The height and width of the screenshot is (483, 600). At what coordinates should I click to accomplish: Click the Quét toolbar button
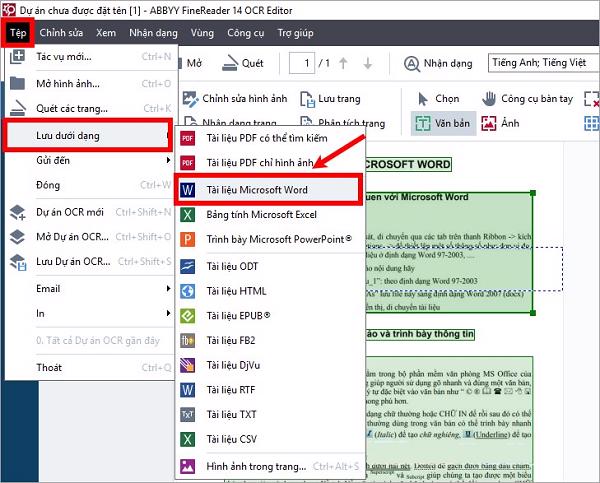click(243, 63)
